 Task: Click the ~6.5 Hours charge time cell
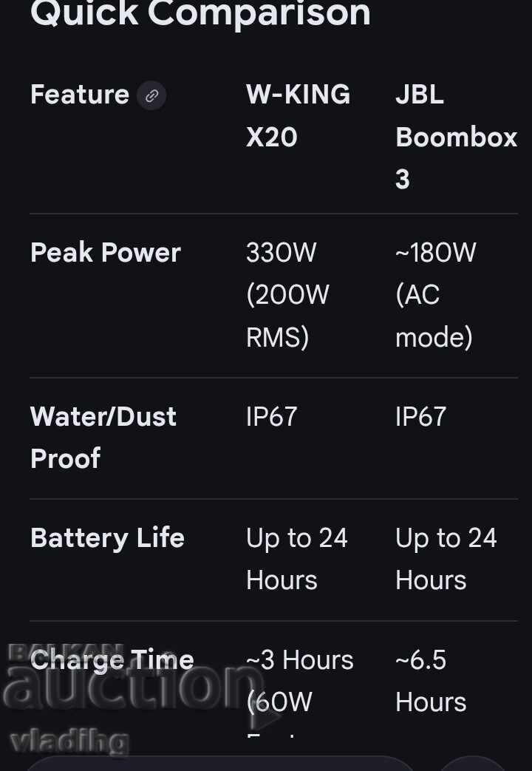coord(431,681)
